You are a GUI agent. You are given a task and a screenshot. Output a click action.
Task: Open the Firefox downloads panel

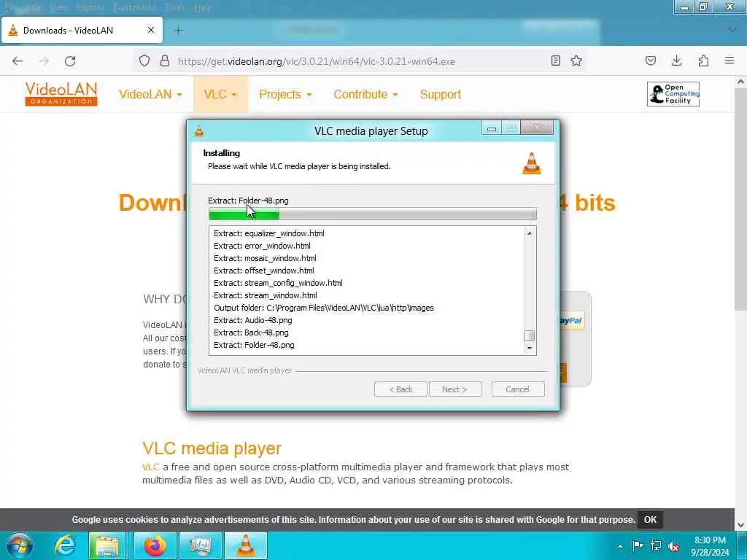tap(676, 61)
